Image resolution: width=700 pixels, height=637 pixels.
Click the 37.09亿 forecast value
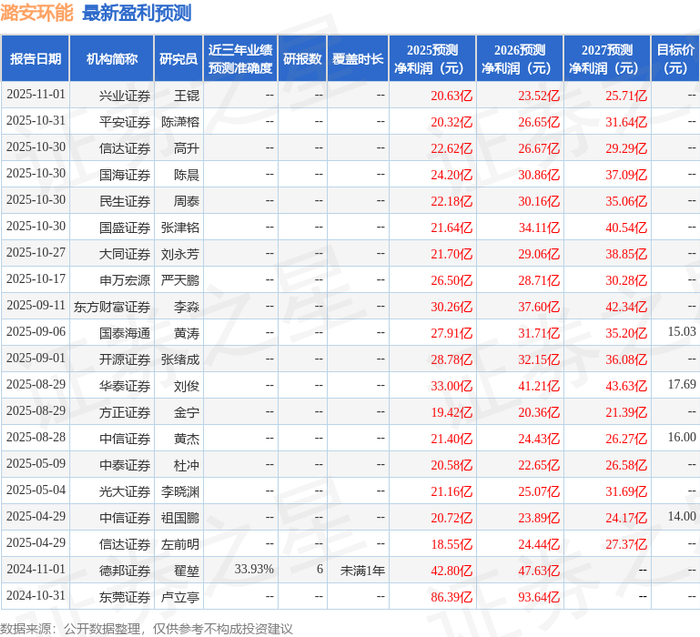[626, 175]
